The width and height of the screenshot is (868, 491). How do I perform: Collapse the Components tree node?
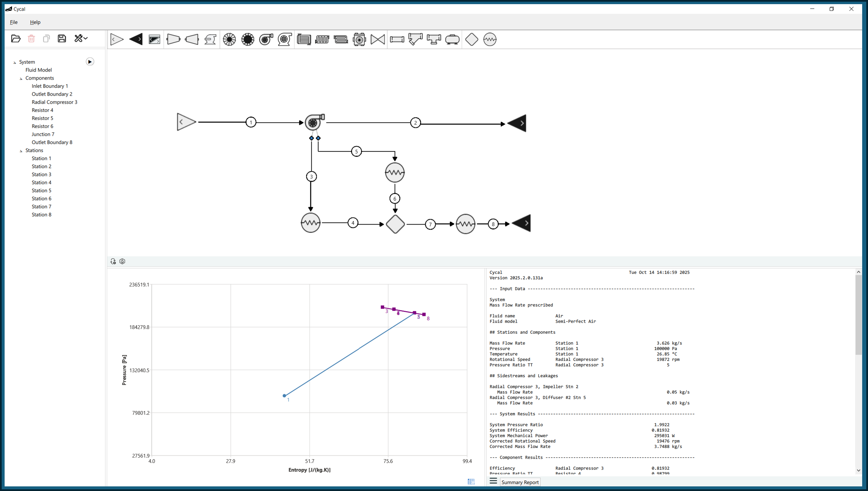21,78
